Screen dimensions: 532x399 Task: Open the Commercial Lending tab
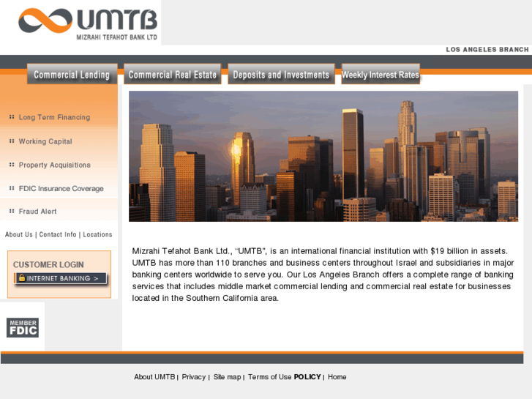click(x=72, y=74)
